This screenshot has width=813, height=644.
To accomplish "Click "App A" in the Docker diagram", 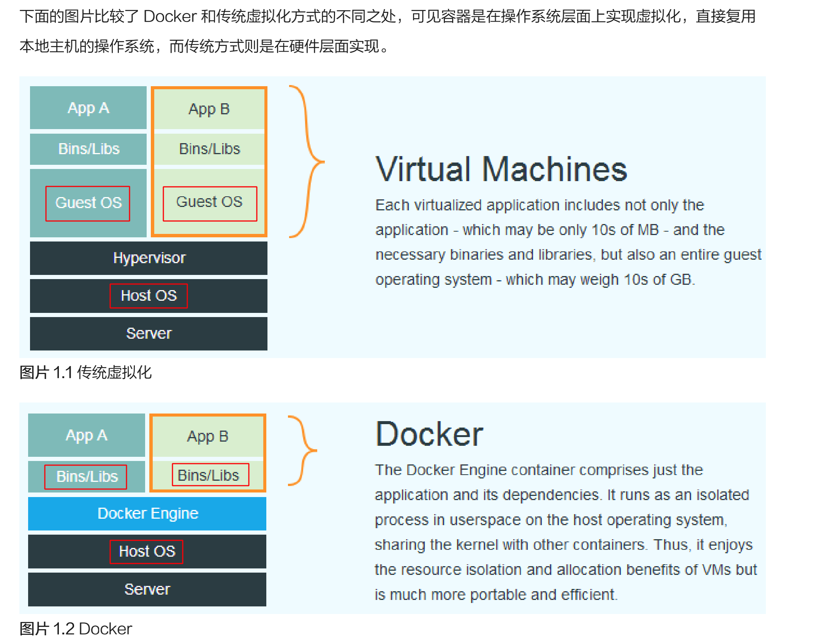I will click(87, 435).
